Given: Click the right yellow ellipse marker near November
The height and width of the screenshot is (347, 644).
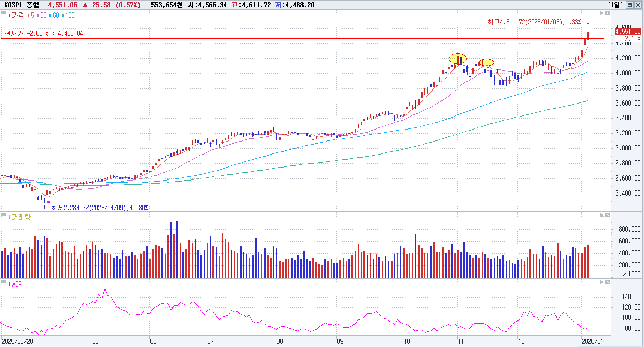Looking at the screenshot, I should coord(486,62).
